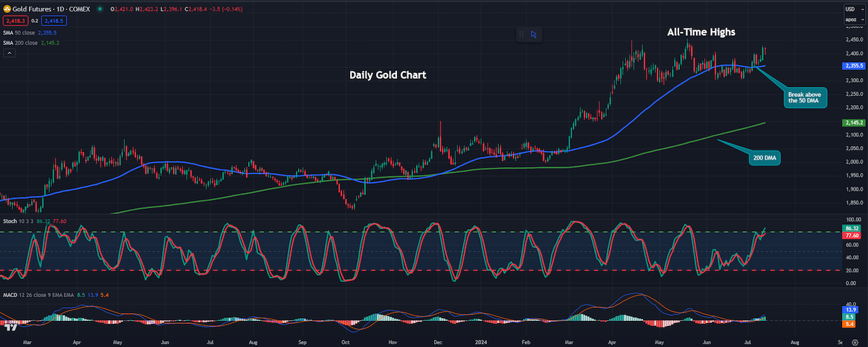Collapse the indicator legend with chevron button
868x347 pixels.
click(9, 53)
